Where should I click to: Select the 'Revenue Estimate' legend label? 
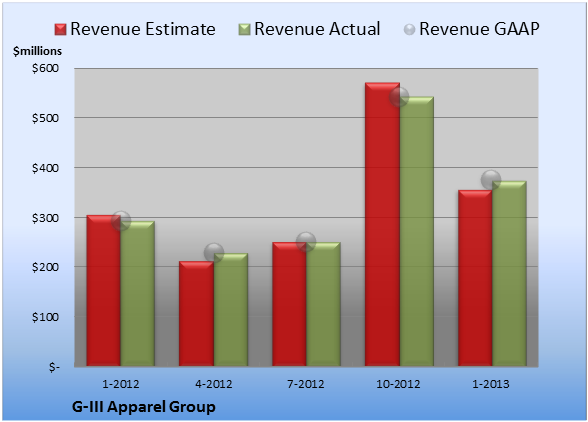(143, 29)
